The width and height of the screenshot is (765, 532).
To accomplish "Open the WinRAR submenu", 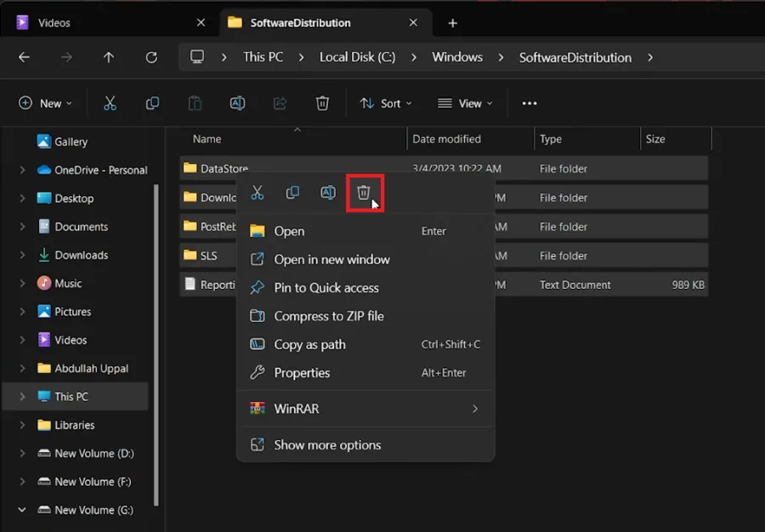I will [x=365, y=409].
